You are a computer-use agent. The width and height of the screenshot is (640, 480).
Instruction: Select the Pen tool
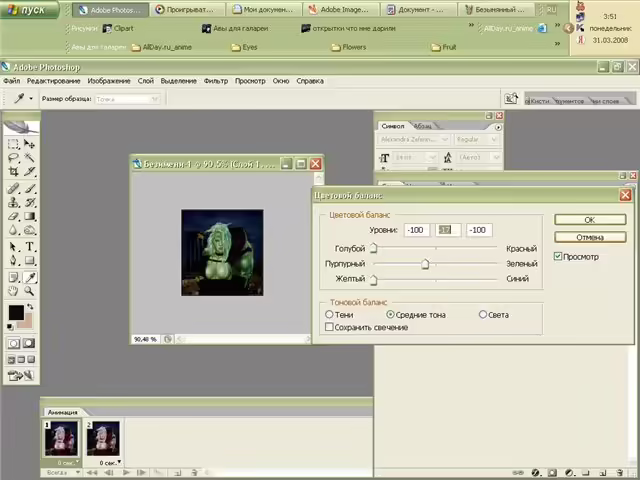click(13, 260)
